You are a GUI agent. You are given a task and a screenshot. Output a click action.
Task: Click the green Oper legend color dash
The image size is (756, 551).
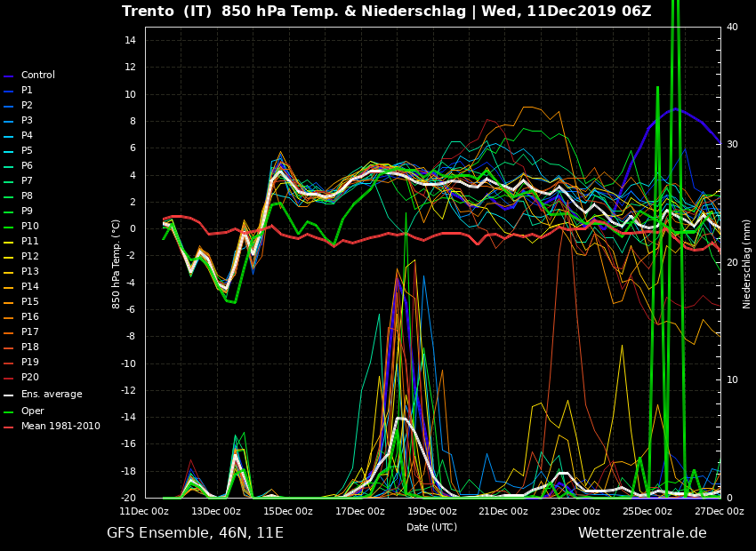(9, 411)
